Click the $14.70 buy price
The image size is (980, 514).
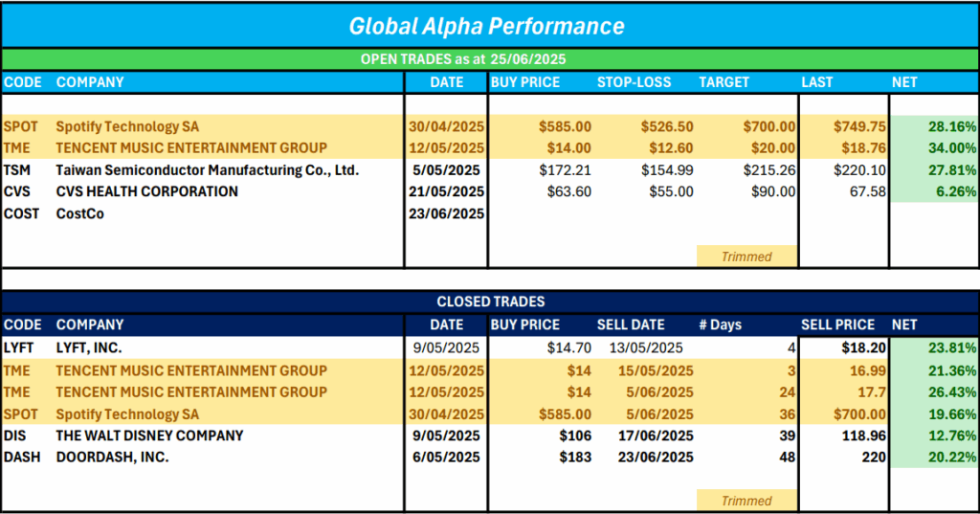click(568, 347)
